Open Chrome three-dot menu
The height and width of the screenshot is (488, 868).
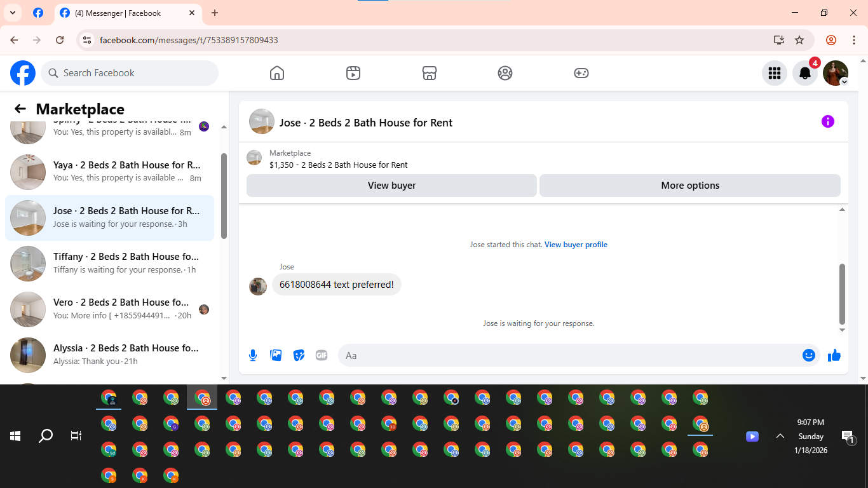(x=854, y=40)
